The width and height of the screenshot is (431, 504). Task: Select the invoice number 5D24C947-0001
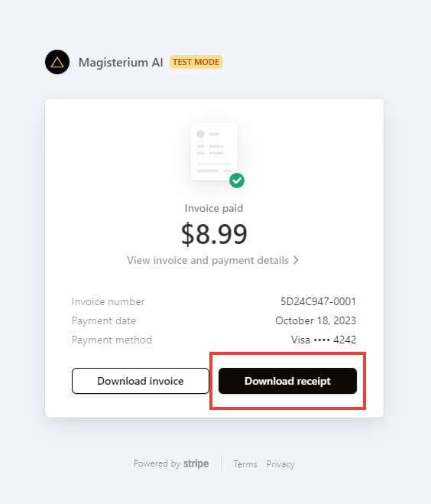coord(318,301)
